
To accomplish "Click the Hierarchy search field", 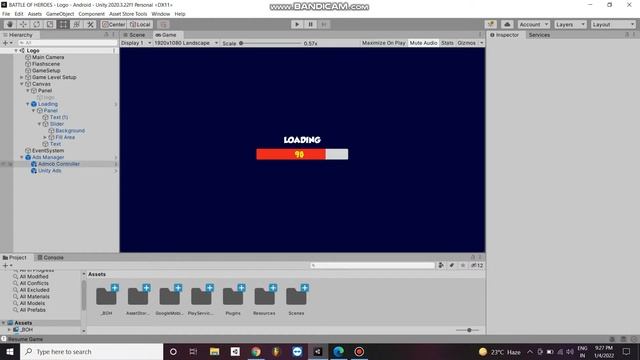I will 67,43.
